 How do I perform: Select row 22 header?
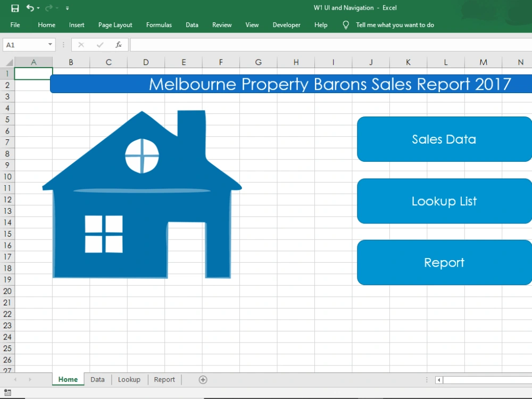(7, 314)
